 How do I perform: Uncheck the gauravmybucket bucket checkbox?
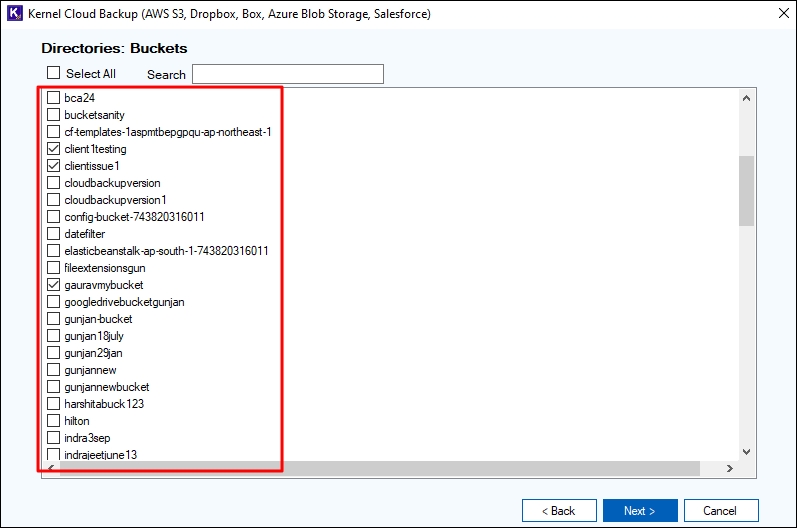tap(53, 285)
